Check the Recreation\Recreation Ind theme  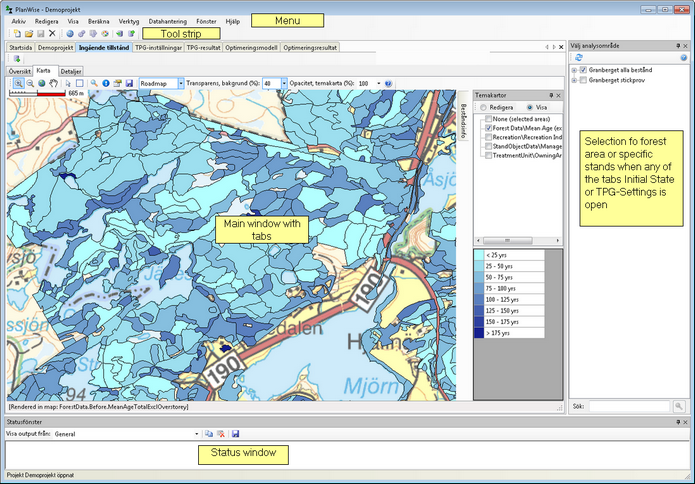click(x=488, y=137)
